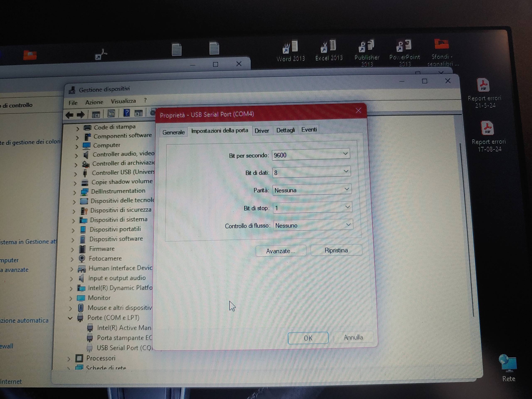The width and height of the screenshot is (532, 399).
Task: Open the Sfondi - segnalibri desktop folder
Action: click(x=442, y=53)
